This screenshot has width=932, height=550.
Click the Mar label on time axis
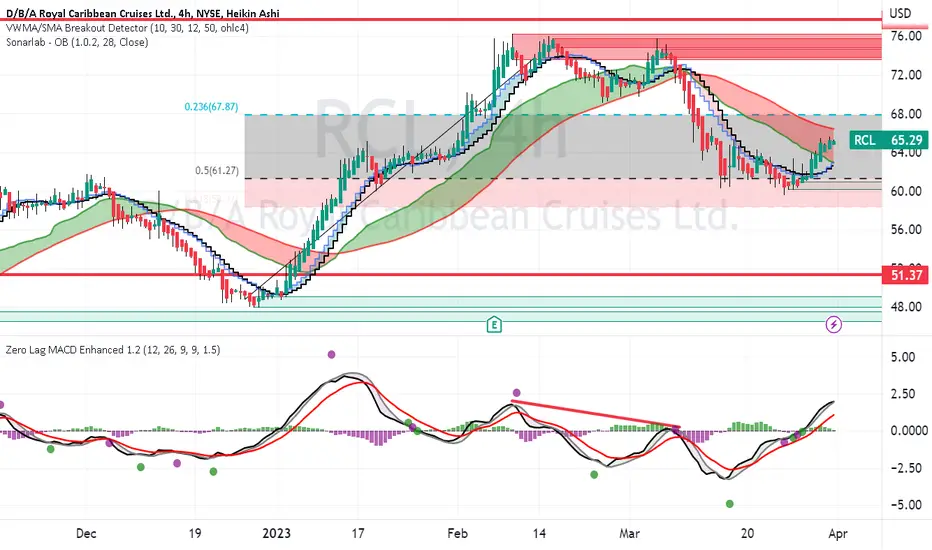(629, 533)
